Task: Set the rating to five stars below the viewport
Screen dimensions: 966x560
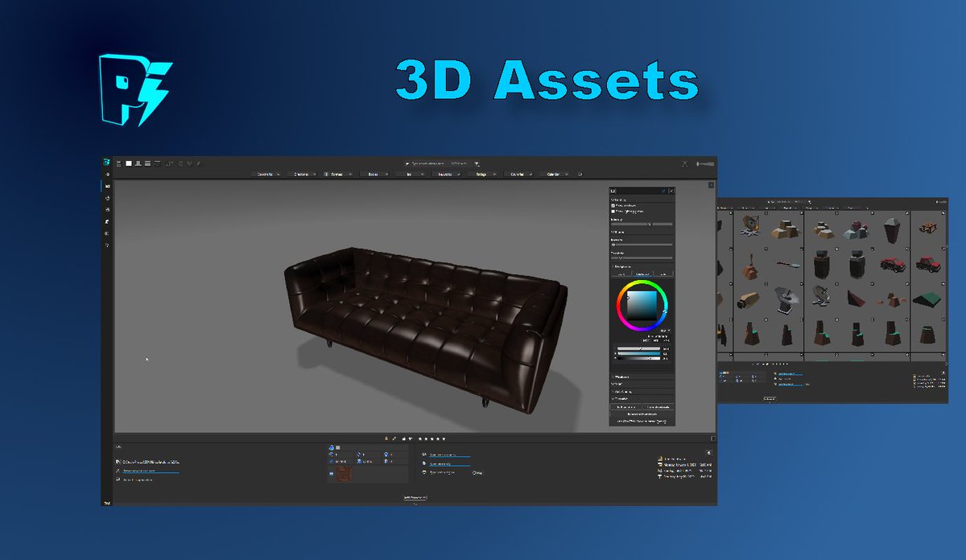Action: point(444,439)
